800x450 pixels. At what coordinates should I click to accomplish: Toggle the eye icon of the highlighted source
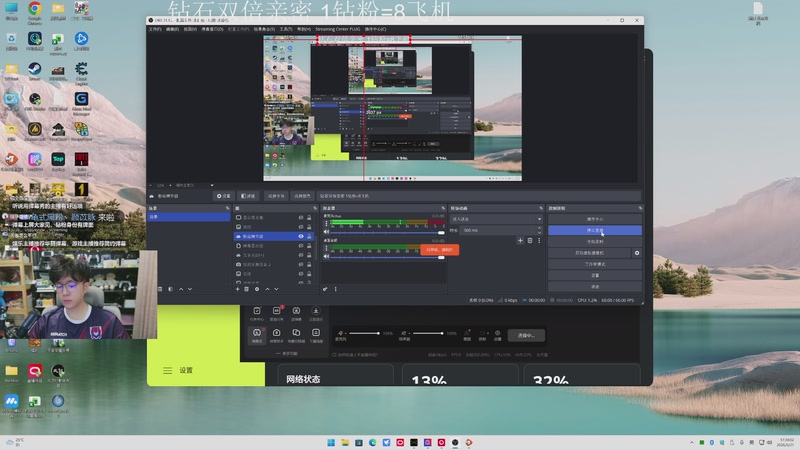301,236
